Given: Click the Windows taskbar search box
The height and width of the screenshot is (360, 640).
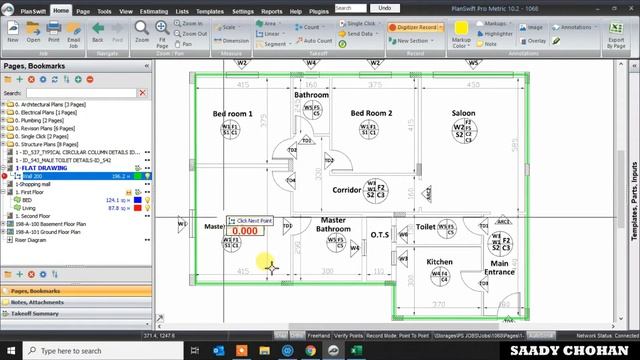Looking at the screenshot, I should [x=103, y=351].
